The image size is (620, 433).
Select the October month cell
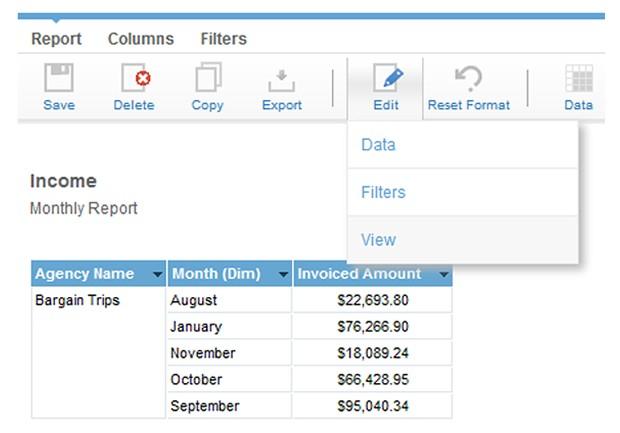(x=230, y=380)
